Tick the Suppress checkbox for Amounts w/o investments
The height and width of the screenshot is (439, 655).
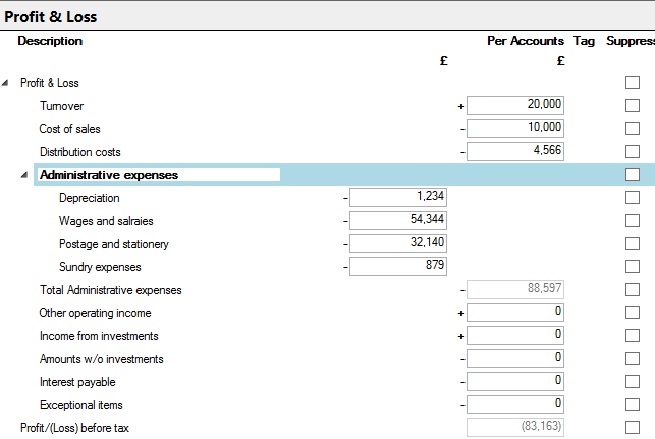coord(632,358)
